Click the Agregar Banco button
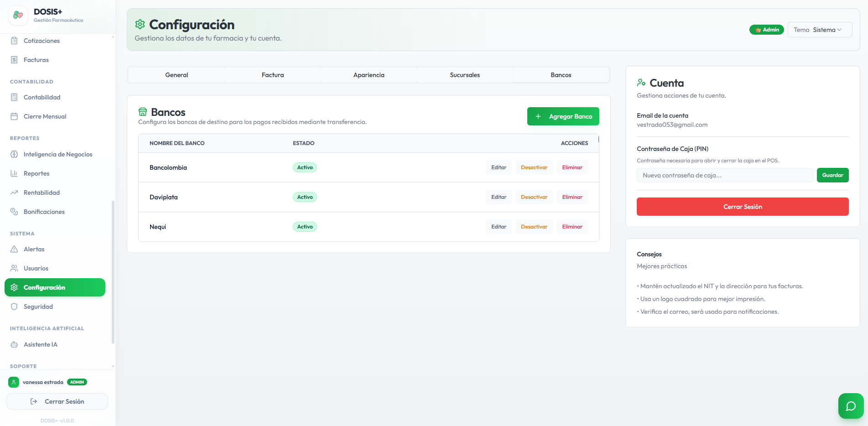Image resolution: width=868 pixels, height=426 pixels. click(563, 116)
